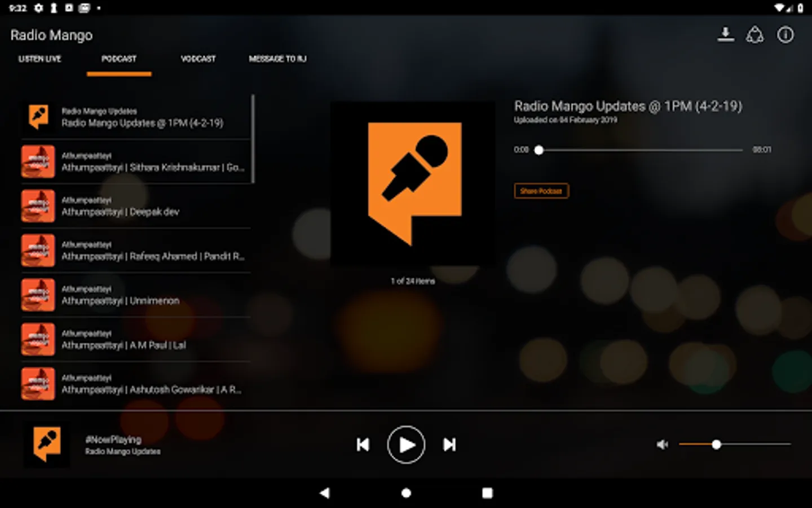Image resolution: width=812 pixels, height=508 pixels.
Task: Click the Share Podcast button
Action: tap(541, 191)
